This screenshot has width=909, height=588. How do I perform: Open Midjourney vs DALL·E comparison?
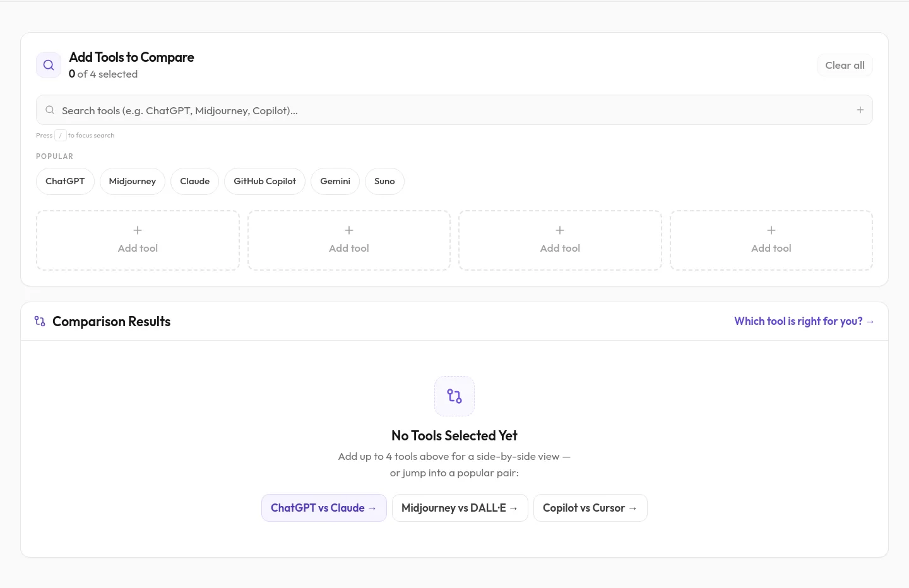(460, 508)
